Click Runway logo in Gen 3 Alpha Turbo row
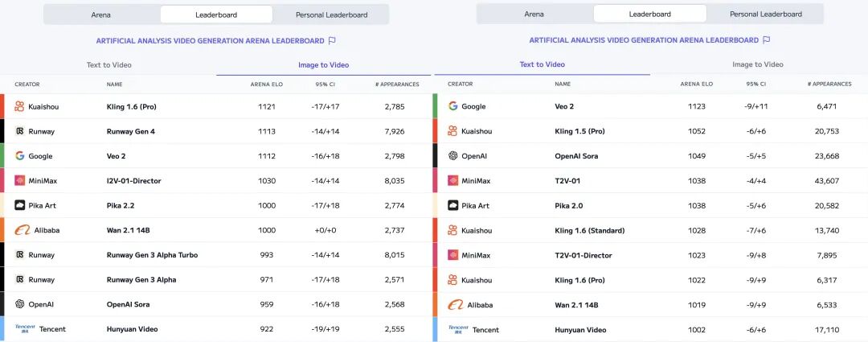This screenshot has height=342, width=868. 19,255
